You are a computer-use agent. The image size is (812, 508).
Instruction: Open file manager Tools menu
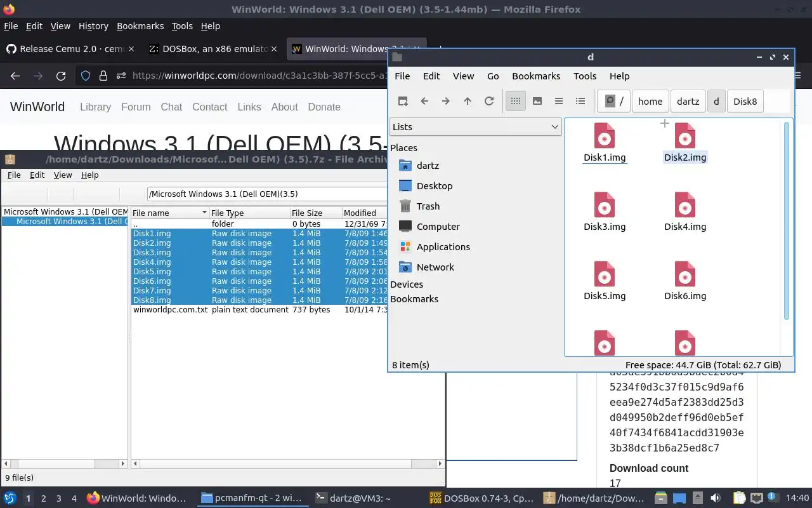585,76
